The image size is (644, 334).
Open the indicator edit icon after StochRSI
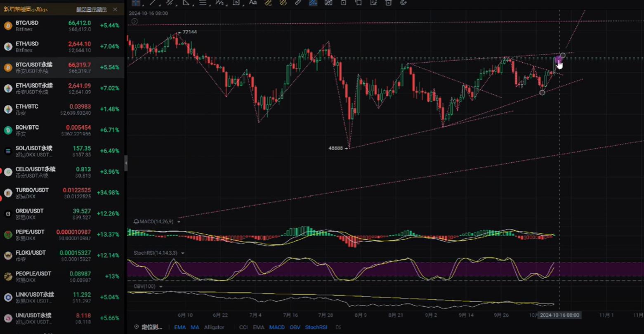coord(338,327)
